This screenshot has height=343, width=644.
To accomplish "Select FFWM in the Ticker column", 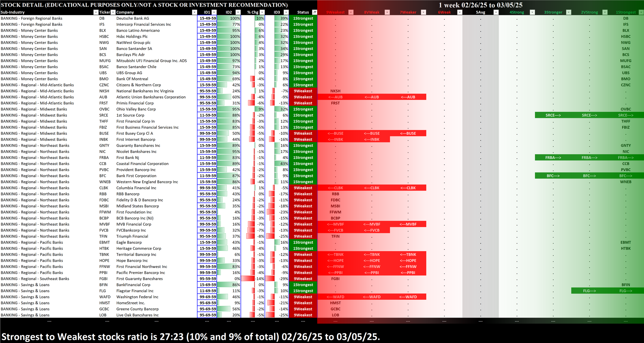I will pos(105,212).
